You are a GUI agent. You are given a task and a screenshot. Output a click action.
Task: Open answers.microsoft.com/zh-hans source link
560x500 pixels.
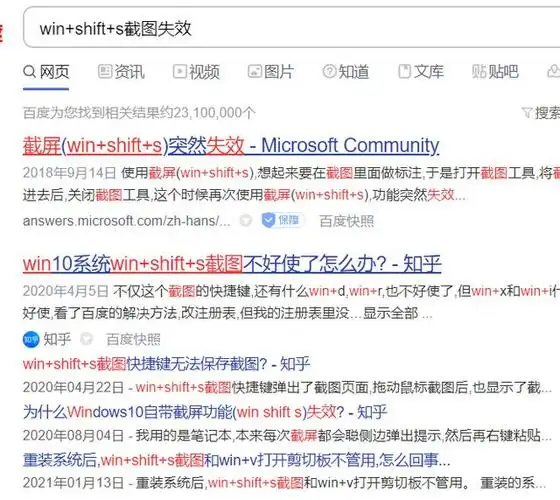[x=126, y=221]
